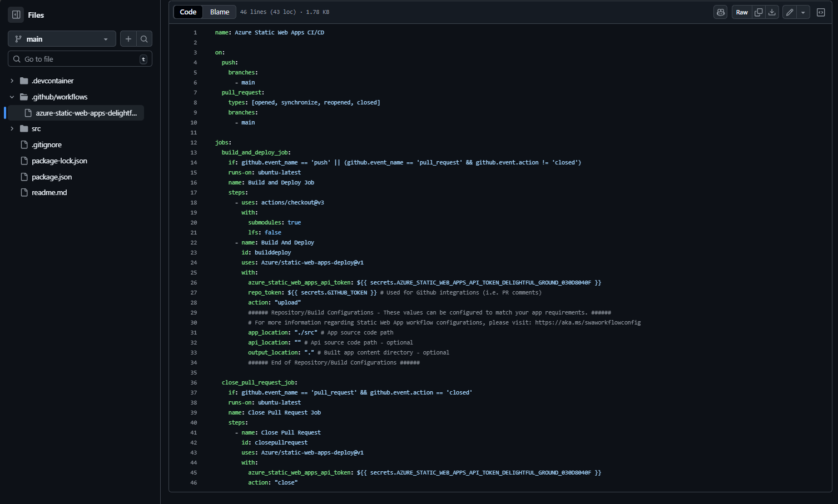This screenshot has width=838, height=504.
Task: Open readme.md in file tree
Action: point(49,193)
